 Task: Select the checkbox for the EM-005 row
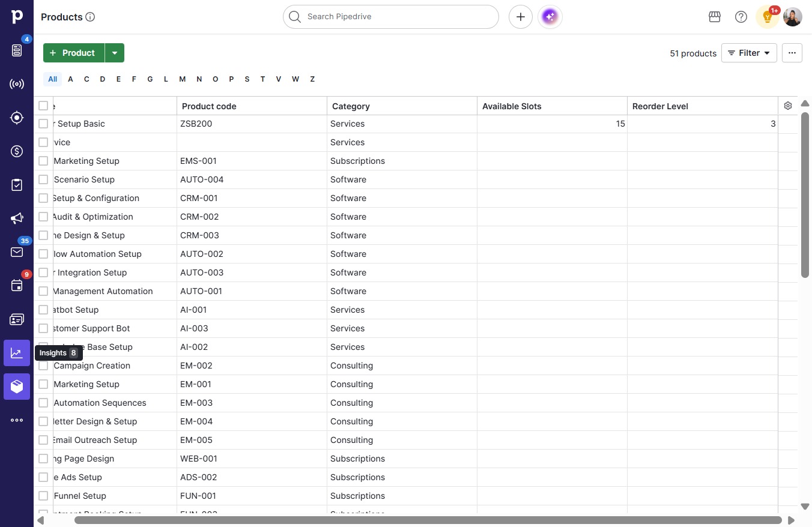43,440
